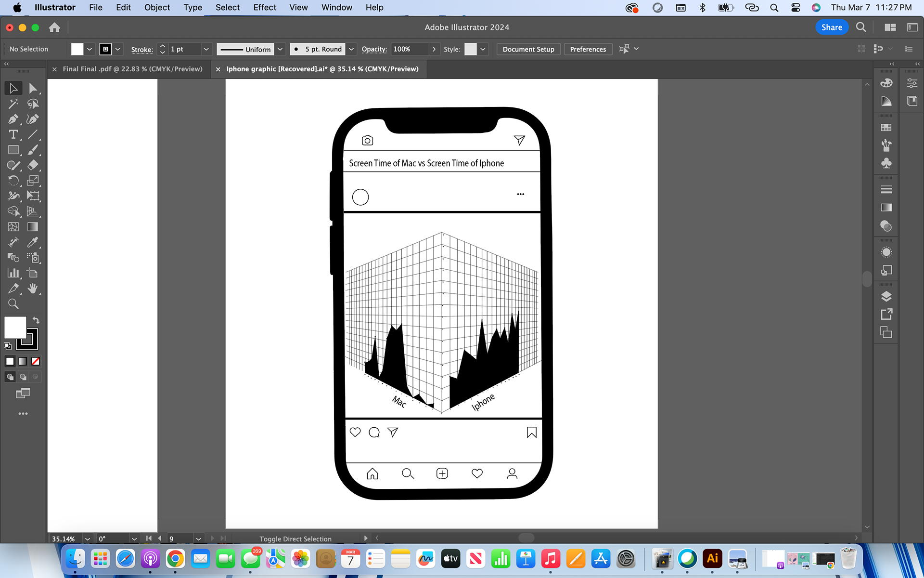Select the Artboard tool

pos(33,273)
